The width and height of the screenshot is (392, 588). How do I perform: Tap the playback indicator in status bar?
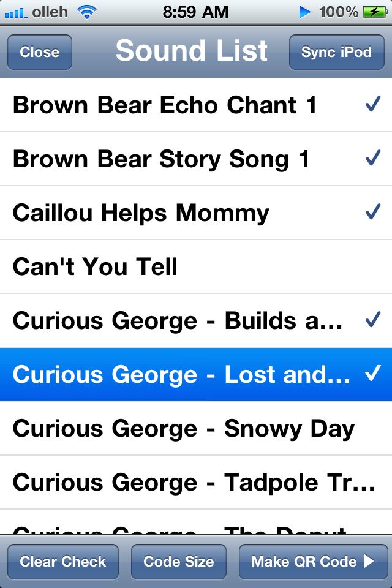tap(305, 12)
